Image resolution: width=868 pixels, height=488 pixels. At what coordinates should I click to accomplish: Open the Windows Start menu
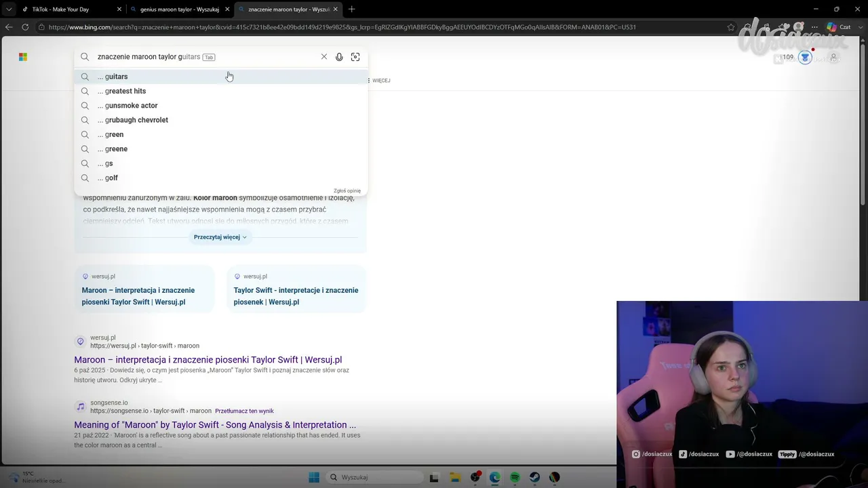pyautogui.click(x=314, y=477)
